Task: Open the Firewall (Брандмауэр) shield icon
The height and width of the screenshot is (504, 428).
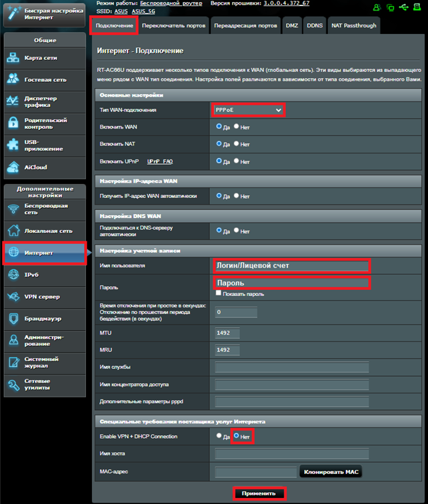Action: (x=14, y=319)
